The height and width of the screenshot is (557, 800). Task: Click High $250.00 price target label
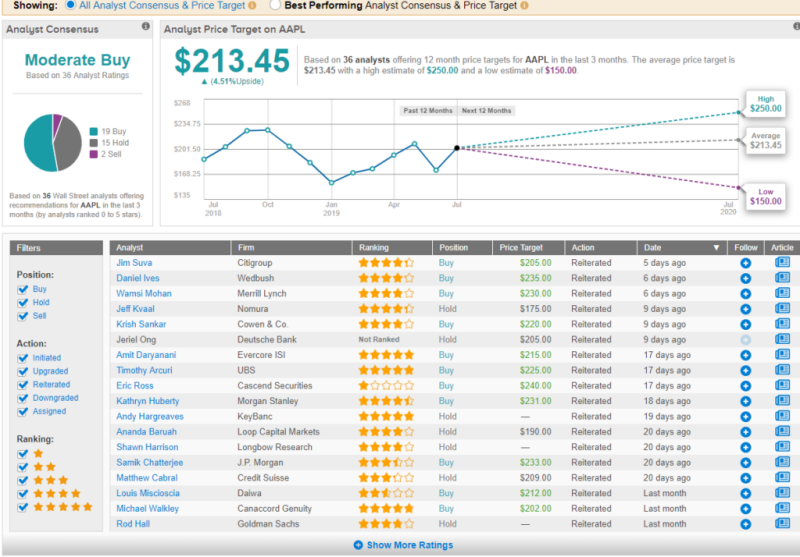pos(765,104)
